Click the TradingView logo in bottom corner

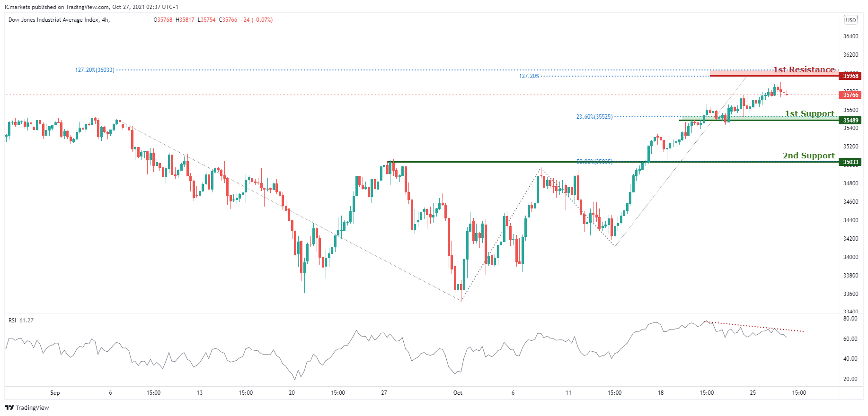coord(27,407)
